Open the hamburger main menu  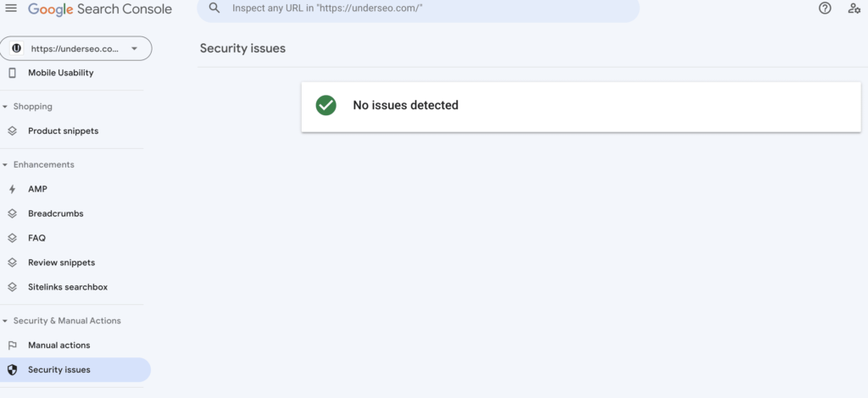[x=11, y=8]
